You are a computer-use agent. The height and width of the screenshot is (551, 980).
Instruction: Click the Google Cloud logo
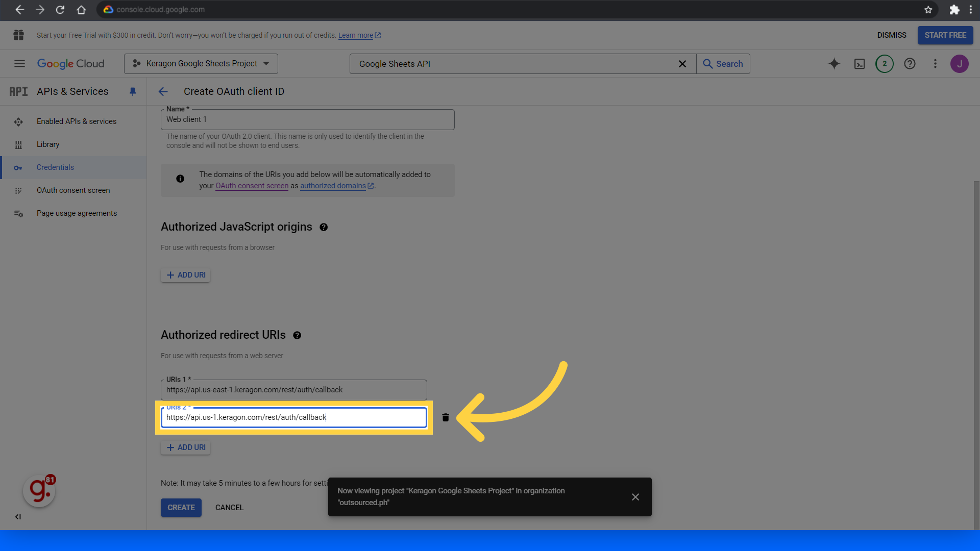(70, 64)
